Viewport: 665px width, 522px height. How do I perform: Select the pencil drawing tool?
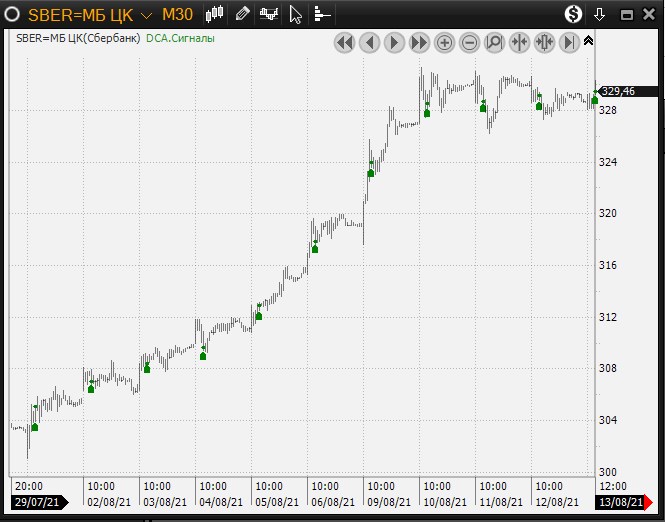[242, 14]
